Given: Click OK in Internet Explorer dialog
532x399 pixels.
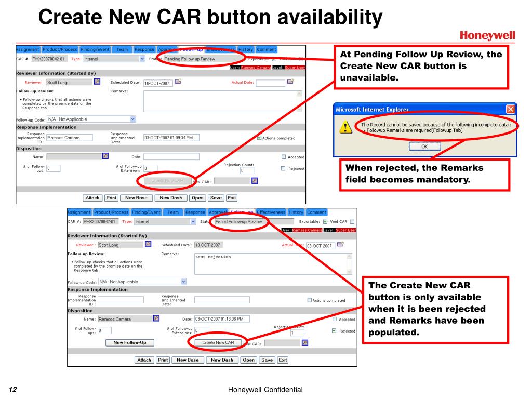Looking at the screenshot, I should tap(425, 147).
